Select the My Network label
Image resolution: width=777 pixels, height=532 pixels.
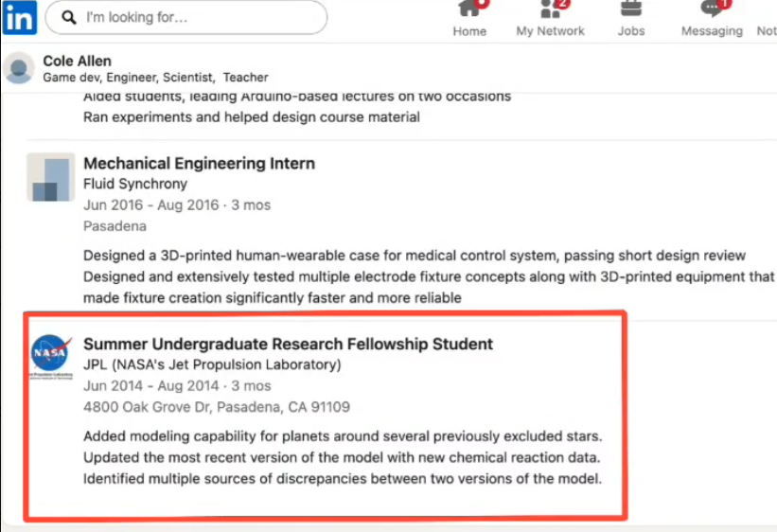point(550,31)
